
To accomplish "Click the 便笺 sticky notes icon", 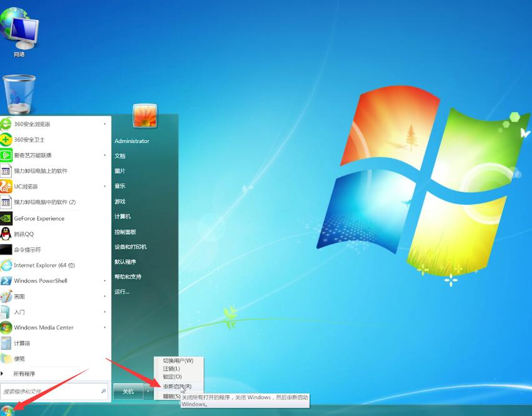I will pos(6,359).
